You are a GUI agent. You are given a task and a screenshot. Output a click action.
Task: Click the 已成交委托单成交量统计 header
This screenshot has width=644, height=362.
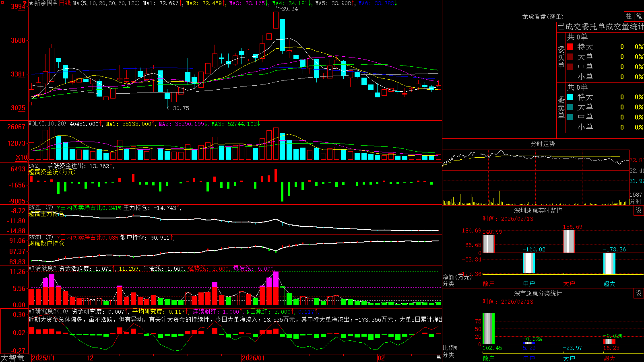(601, 27)
